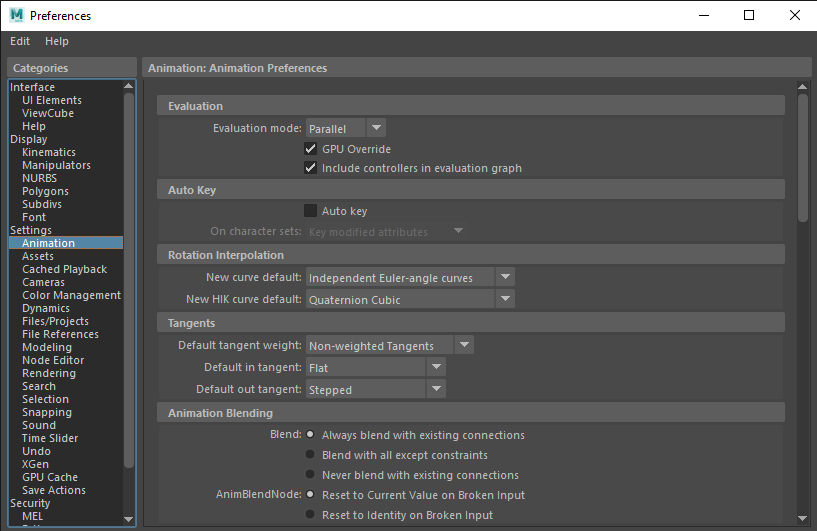Uncheck Include controllers in evaluation graph
Screen dimensions: 817x531
[x=311, y=168]
